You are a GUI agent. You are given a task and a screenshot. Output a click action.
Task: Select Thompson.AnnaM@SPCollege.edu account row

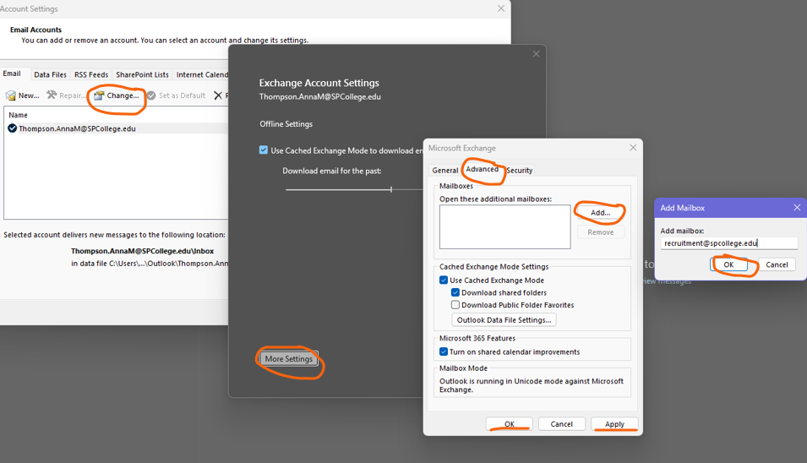coord(116,129)
